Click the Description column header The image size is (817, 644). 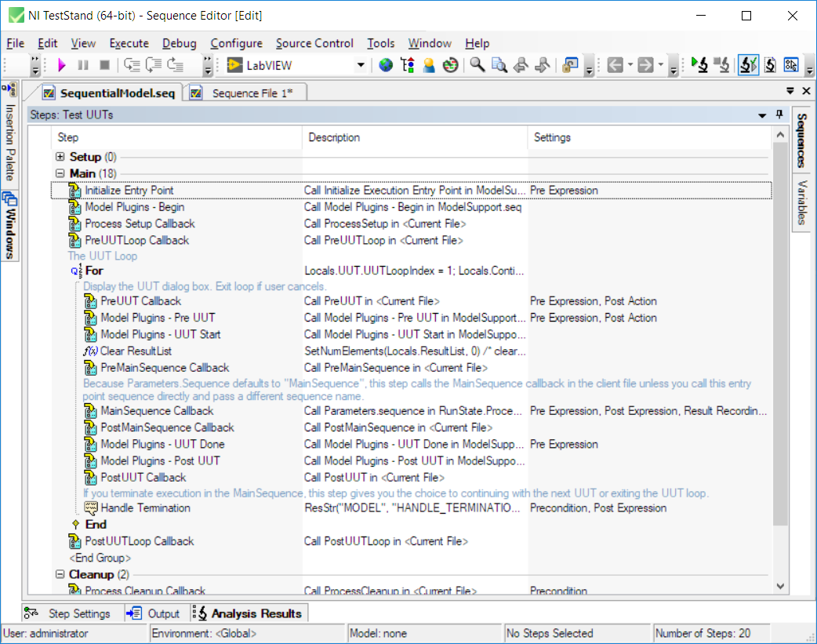click(334, 137)
